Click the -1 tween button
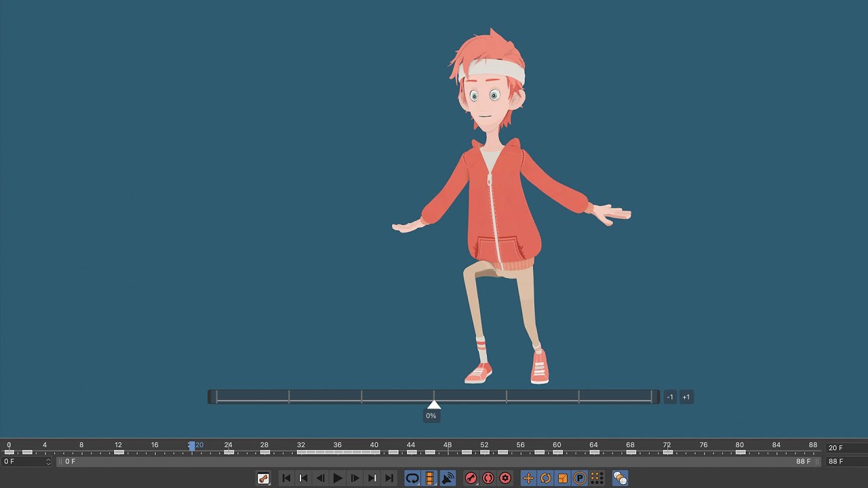Viewport: 868px width, 488px height. coord(670,397)
